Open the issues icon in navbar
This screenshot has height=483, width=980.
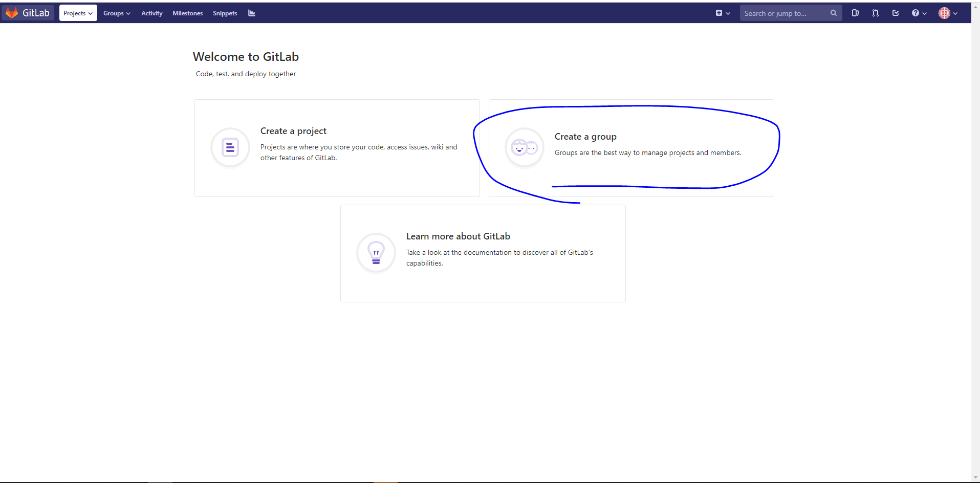855,13
